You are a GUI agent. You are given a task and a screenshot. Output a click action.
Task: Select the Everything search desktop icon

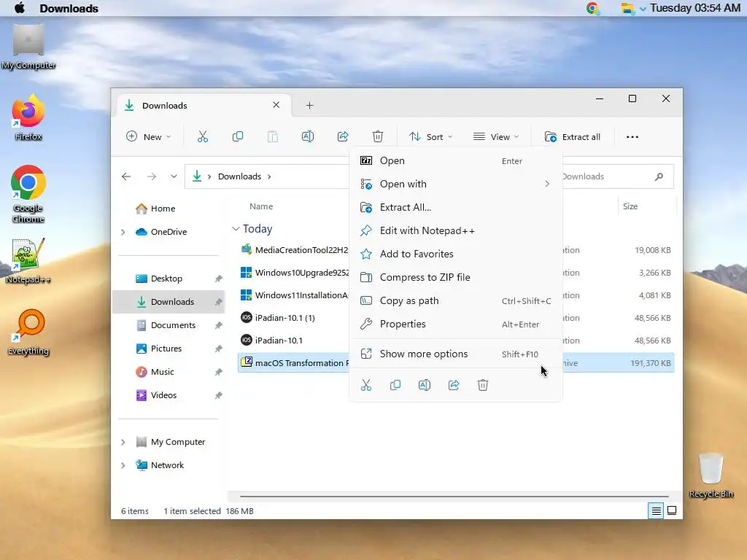[x=28, y=332]
